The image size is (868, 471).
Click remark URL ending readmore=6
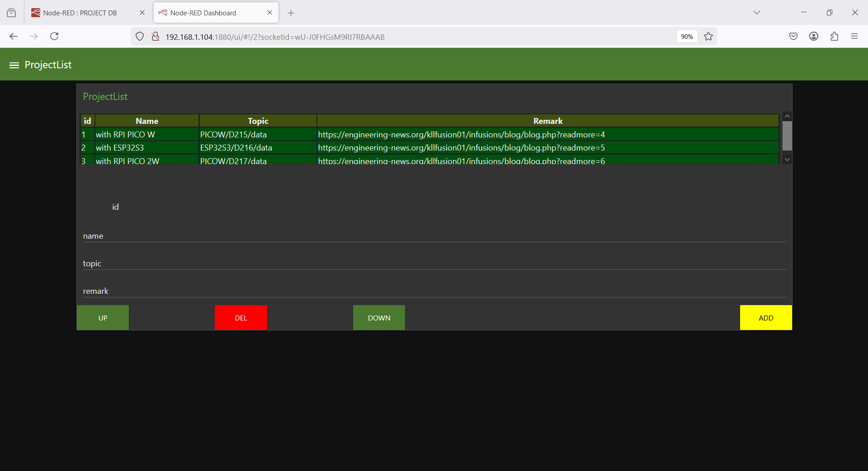click(461, 160)
